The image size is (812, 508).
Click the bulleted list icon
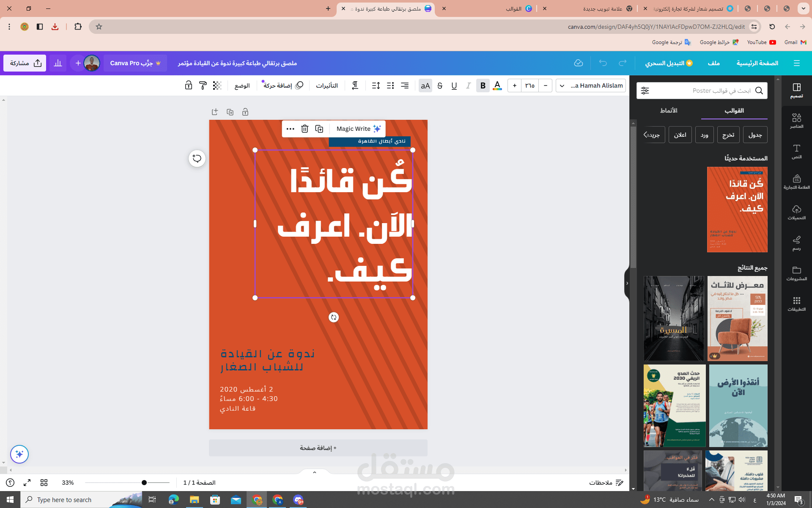[x=390, y=86]
